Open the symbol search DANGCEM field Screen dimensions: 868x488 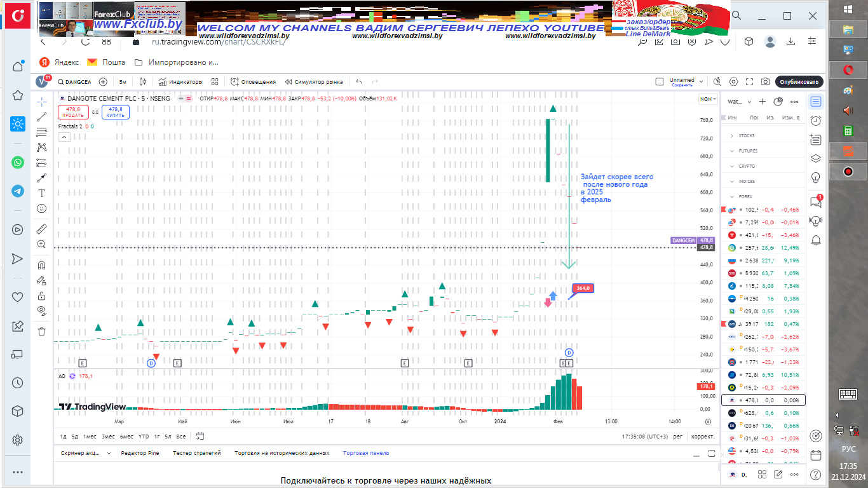pyautogui.click(x=74, y=82)
